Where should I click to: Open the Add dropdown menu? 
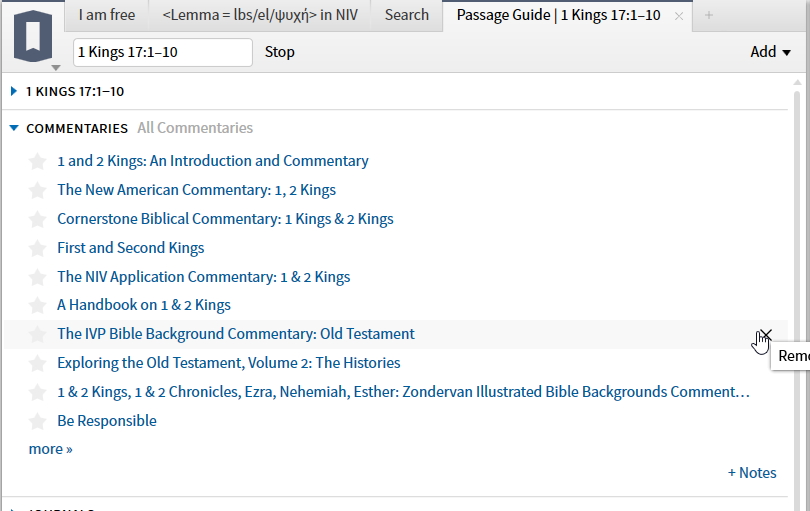[770, 52]
